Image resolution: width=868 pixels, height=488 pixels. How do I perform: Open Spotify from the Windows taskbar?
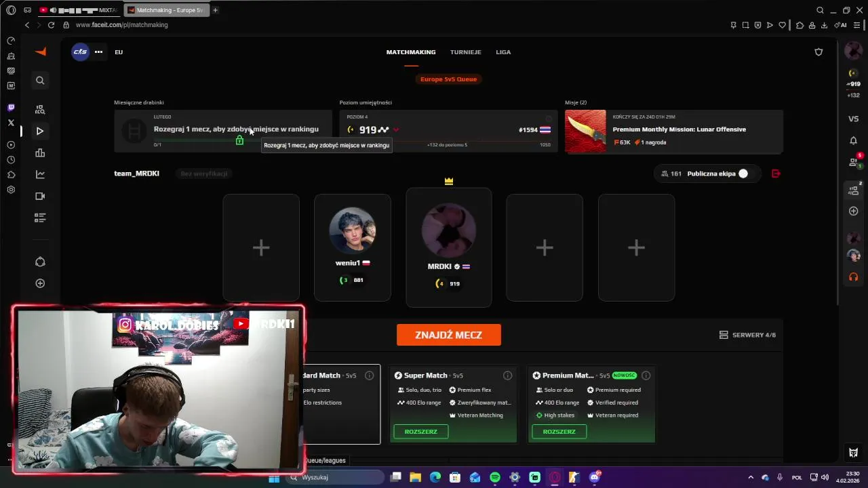(x=495, y=477)
